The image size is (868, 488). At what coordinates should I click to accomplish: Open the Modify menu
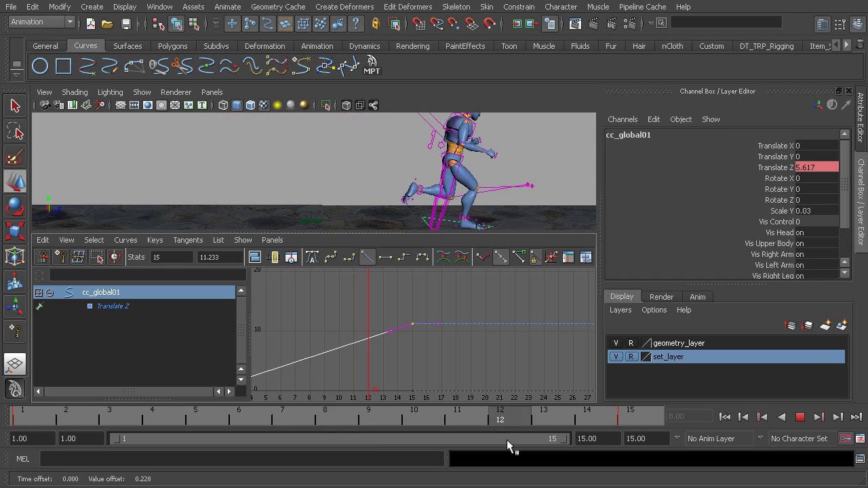pyautogui.click(x=60, y=7)
